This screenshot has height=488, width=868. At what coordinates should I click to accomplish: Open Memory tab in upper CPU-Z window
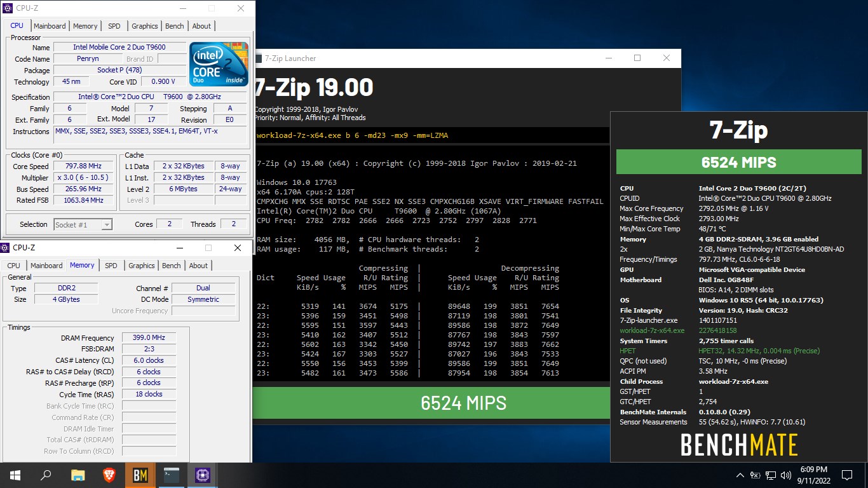click(85, 26)
